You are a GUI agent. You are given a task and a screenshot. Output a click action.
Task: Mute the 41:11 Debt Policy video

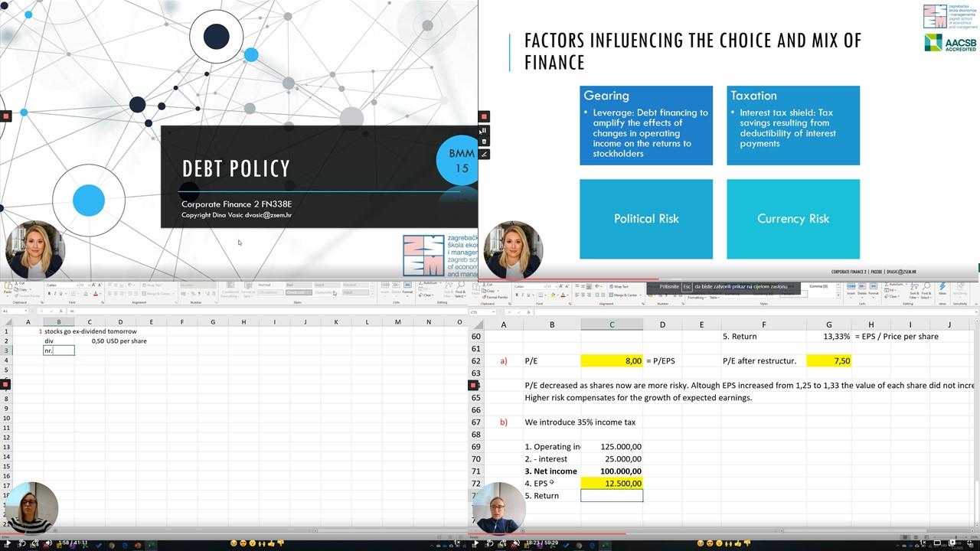(48, 543)
